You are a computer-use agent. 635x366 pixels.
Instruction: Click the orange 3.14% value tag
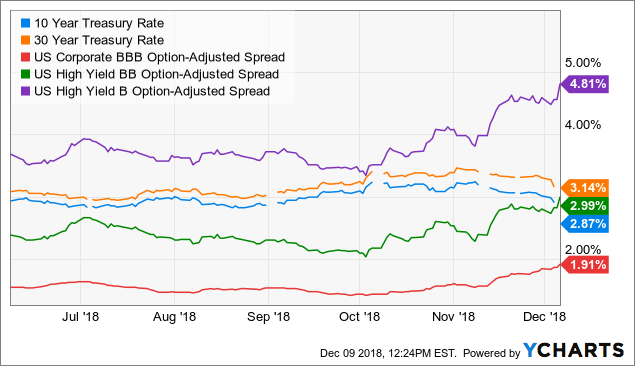585,188
